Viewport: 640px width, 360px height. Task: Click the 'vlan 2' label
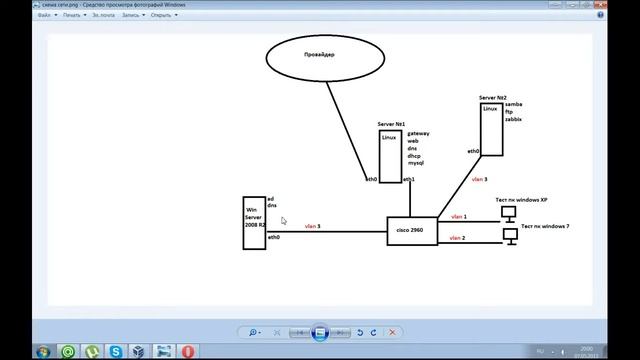[x=457, y=238]
